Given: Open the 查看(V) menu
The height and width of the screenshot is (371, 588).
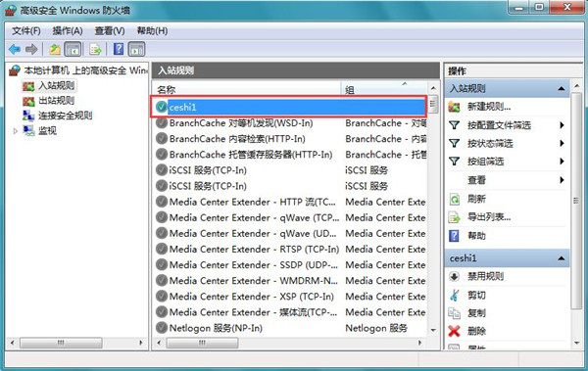Looking at the screenshot, I should [110, 30].
